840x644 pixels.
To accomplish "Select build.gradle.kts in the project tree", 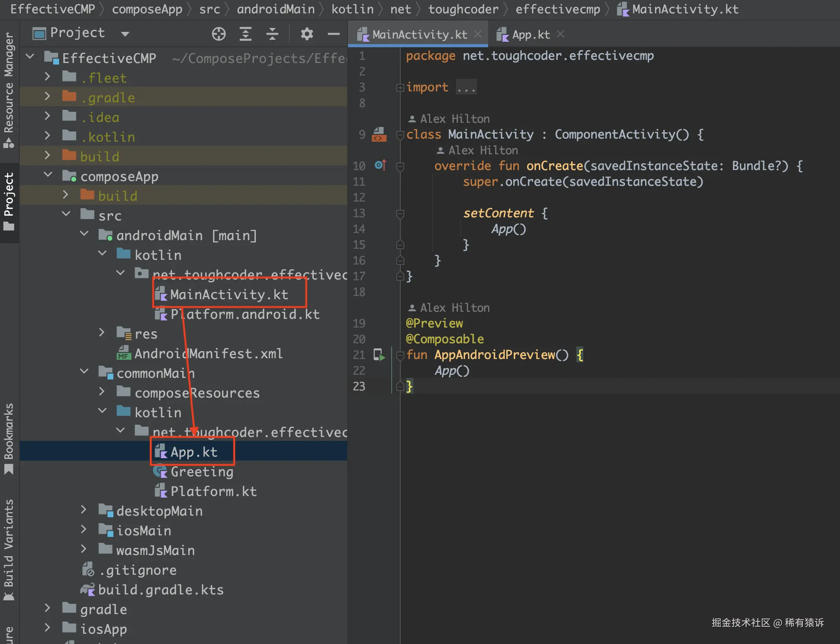I will (x=161, y=590).
